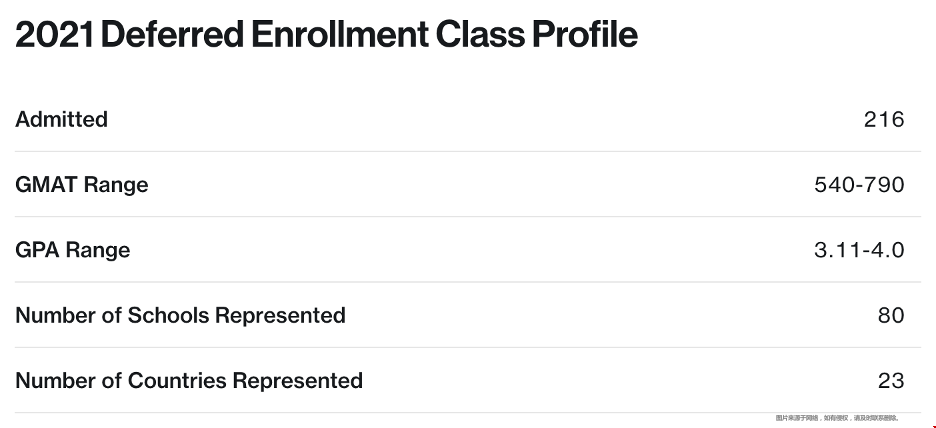Click the 2021 Deferred Enrollment Class Profile heading
The height and width of the screenshot is (428, 936).
point(327,35)
